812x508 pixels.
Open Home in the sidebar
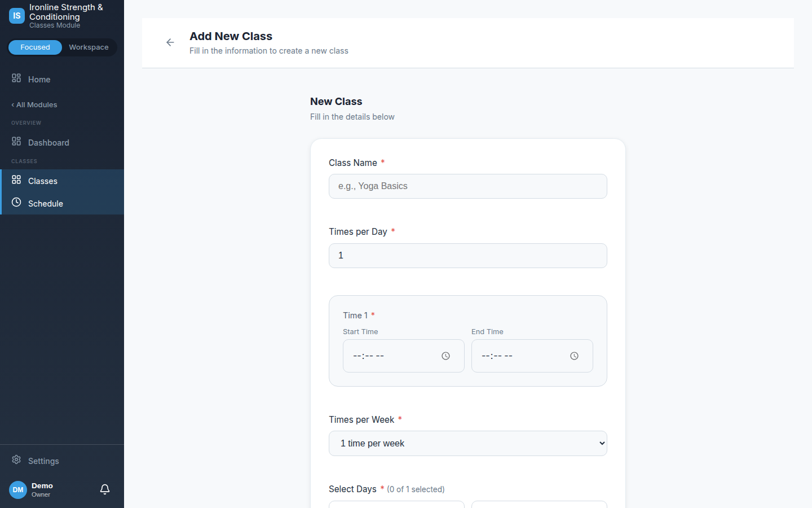click(62, 79)
